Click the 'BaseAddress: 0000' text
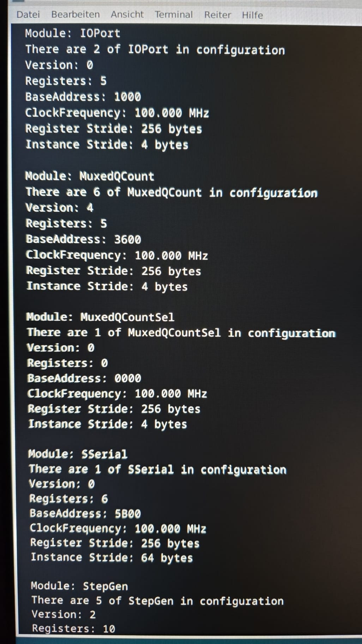Viewport: 362px width, 644px height. click(x=84, y=378)
